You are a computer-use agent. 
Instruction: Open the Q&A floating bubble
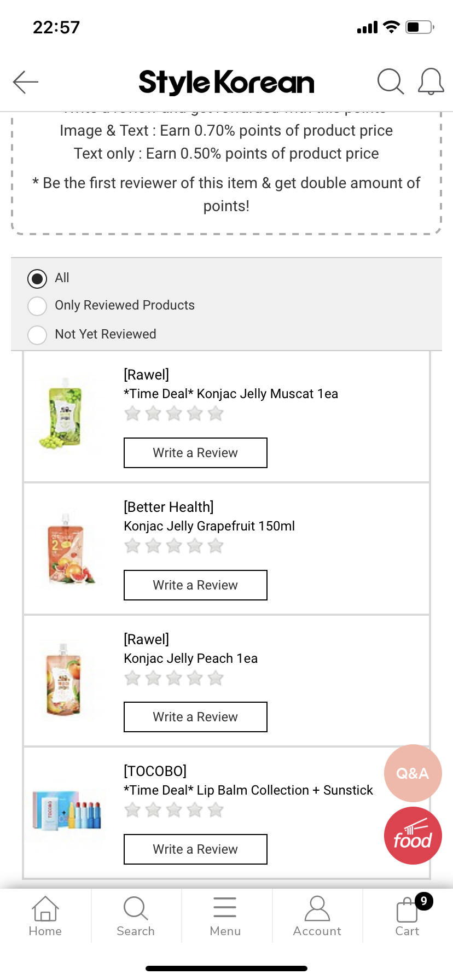pos(413,773)
